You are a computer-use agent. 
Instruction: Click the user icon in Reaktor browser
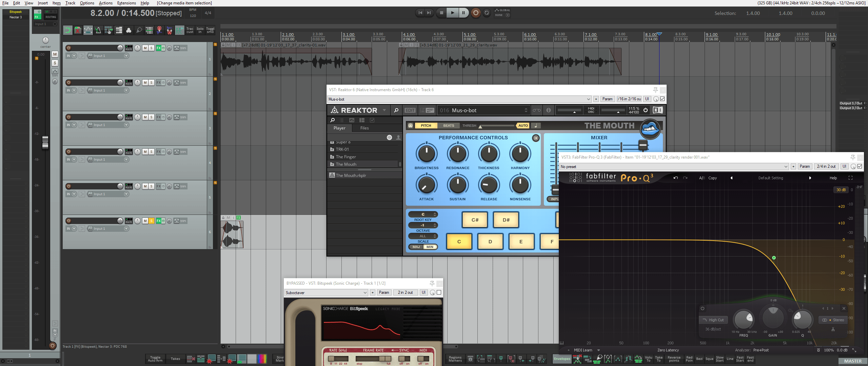point(398,137)
